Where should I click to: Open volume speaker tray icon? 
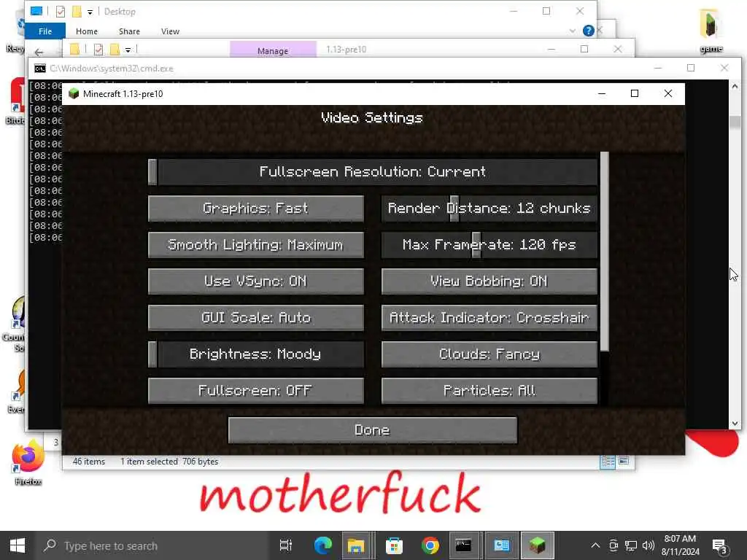click(x=648, y=545)
